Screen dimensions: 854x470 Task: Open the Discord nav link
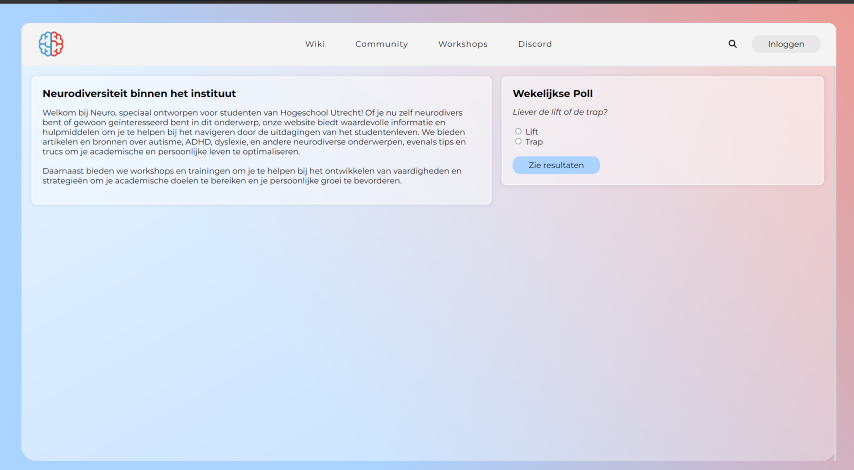pyautogui.click(x=534, y=44)
